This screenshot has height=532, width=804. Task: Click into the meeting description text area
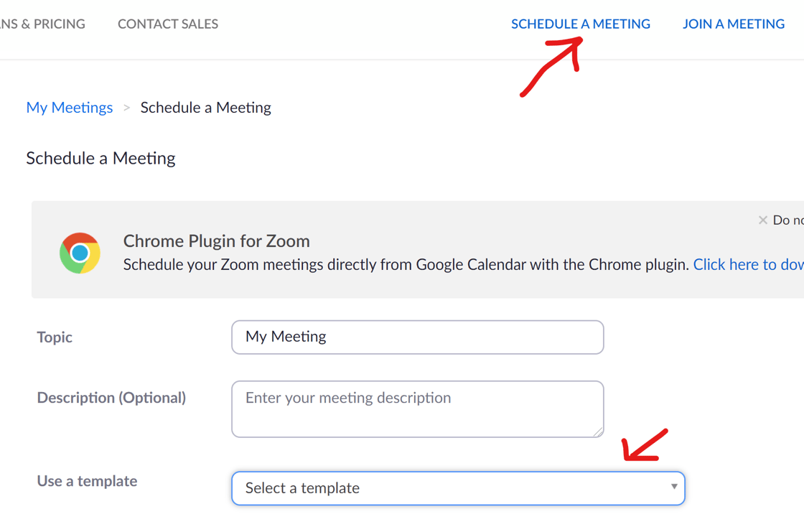click(417, 409)
